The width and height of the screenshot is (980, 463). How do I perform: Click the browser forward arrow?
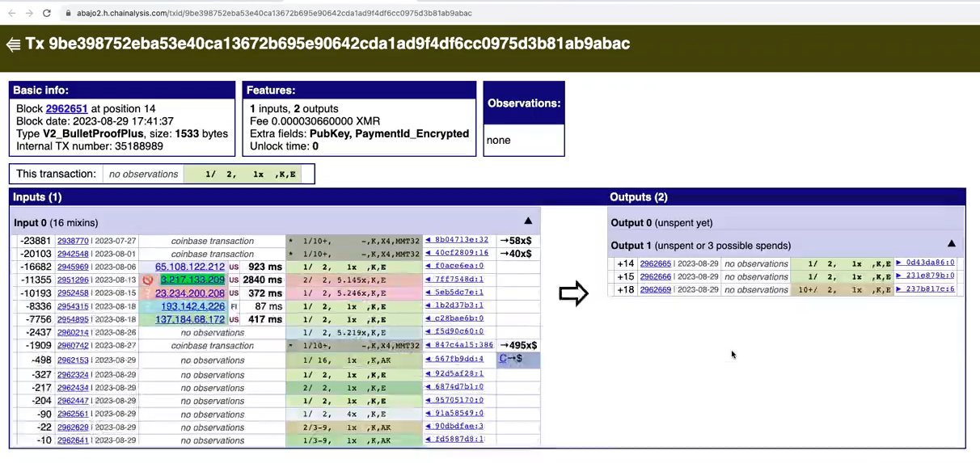point(29,13)
